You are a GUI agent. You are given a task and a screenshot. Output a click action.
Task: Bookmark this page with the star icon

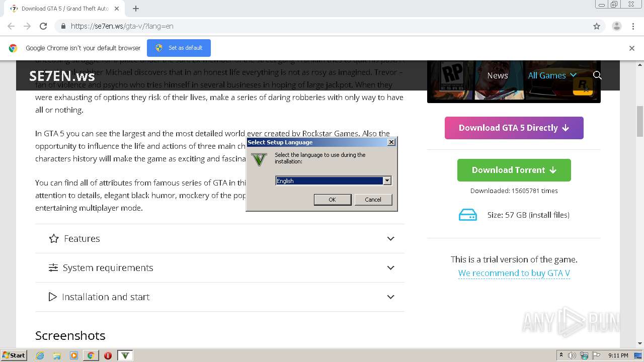[x=597, y=26]
